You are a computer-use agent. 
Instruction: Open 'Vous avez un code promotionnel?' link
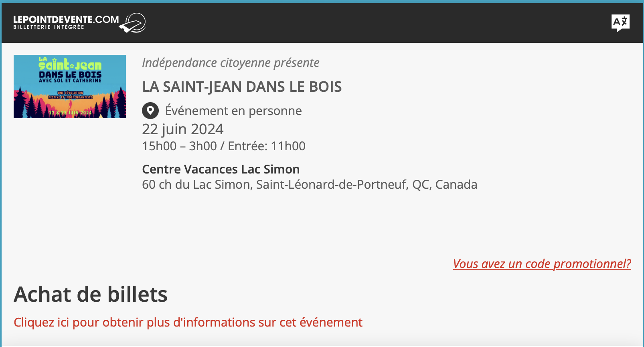[542, 264]
